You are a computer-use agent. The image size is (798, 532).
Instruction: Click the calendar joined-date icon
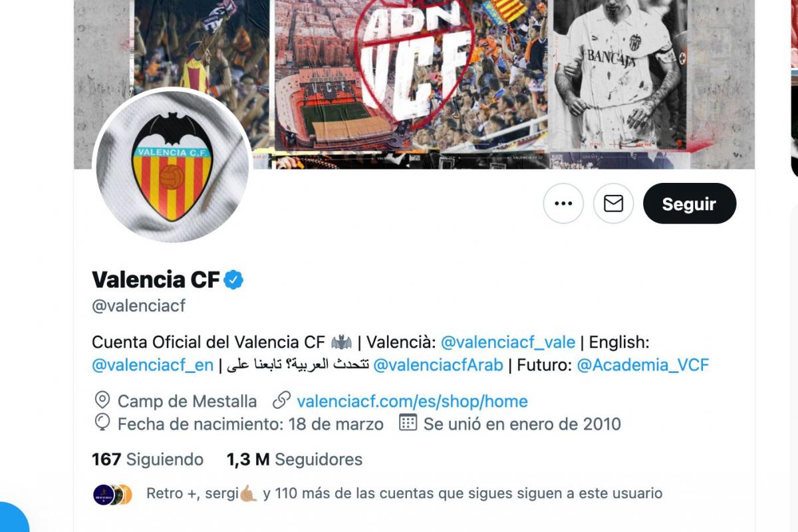(x=408, y=422)
